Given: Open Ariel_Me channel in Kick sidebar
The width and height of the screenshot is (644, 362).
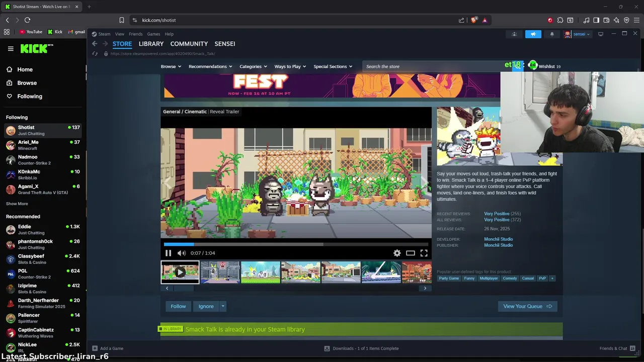Looking at the screenshot, I should tap(43, 145).
